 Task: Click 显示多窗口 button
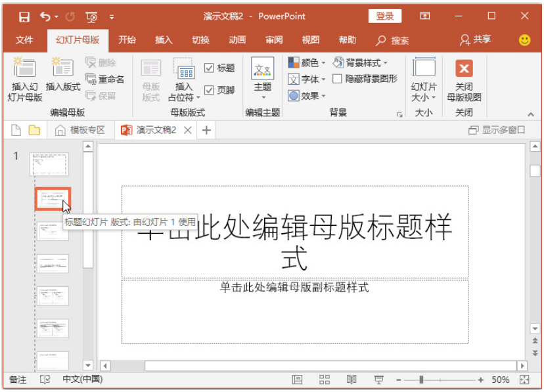[x=497, y=130]
